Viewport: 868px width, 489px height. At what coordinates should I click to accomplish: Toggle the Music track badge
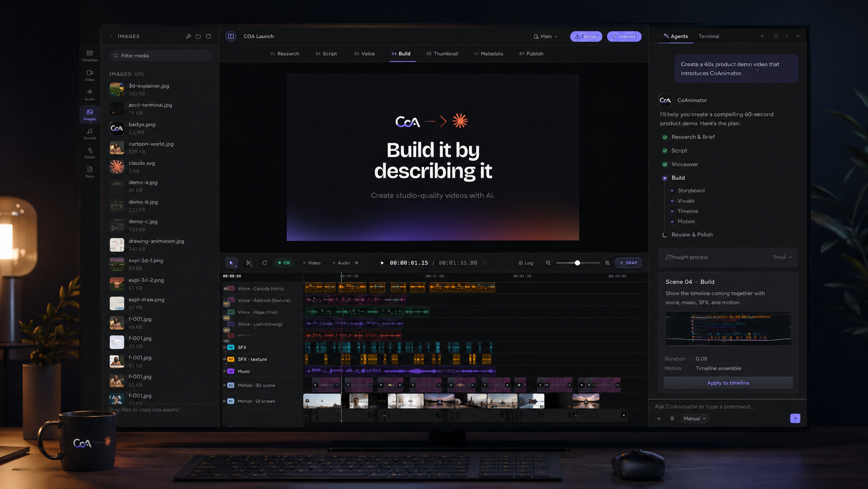pyautogui.click(x=231, y=371)
